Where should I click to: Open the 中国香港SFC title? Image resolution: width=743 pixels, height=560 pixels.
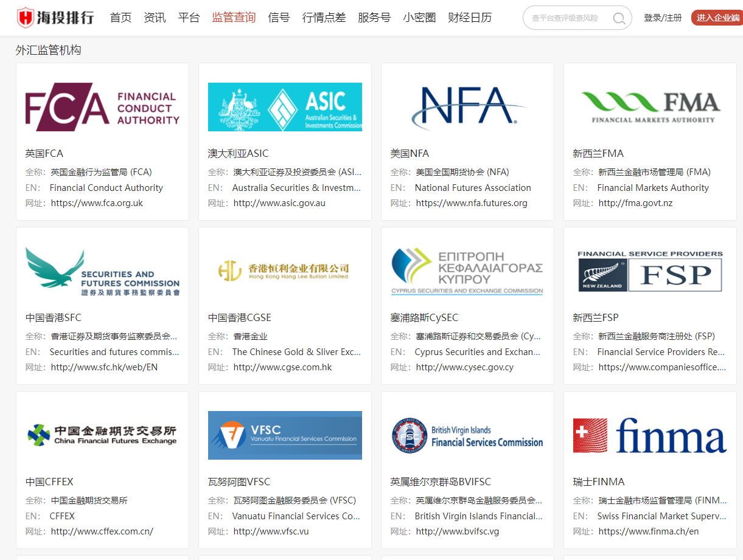click(x=53, y=317)
